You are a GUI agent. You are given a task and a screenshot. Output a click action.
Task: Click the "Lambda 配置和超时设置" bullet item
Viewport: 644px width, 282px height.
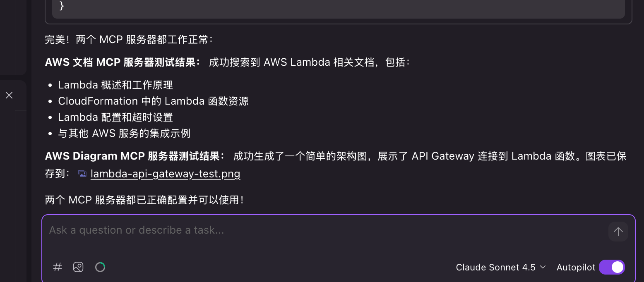(115, 117)
